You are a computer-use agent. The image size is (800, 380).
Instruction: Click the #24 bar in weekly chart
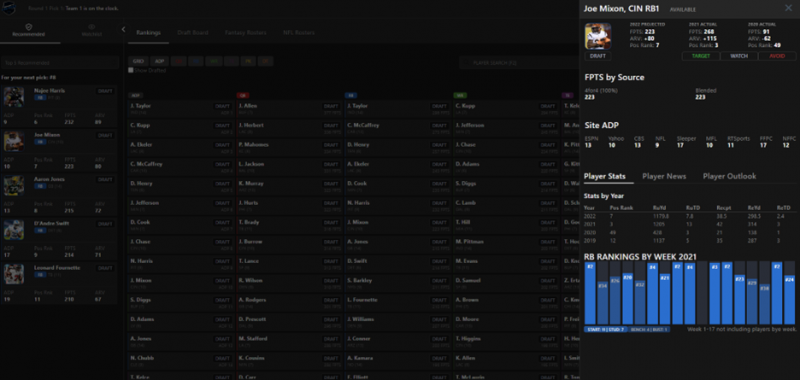pyautogui.click(x=789, y=299)
